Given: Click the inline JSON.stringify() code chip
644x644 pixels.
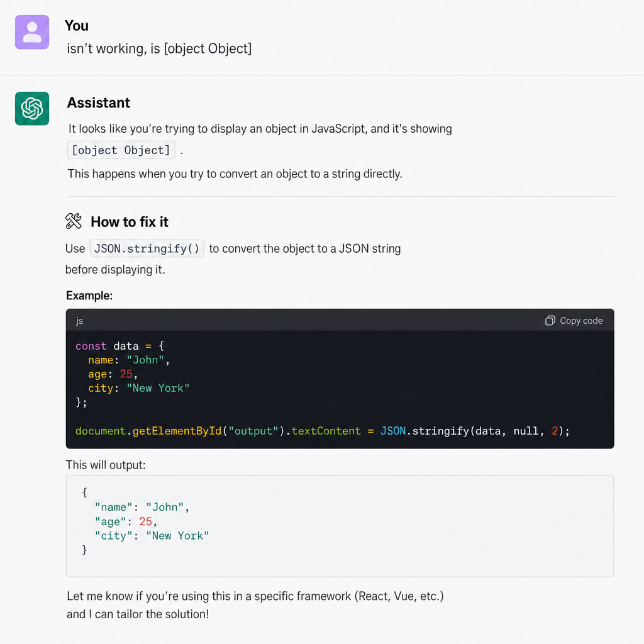Looking at the screenshot, I should pos(147,248).
